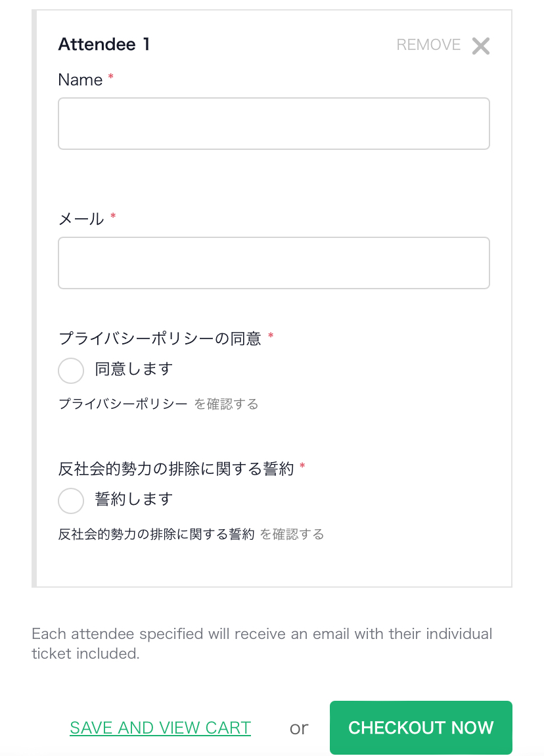The height and width of the screenshot is (756, 544).
Task: Click the CHECKOUT NOW button
Action: coord(420,728)
